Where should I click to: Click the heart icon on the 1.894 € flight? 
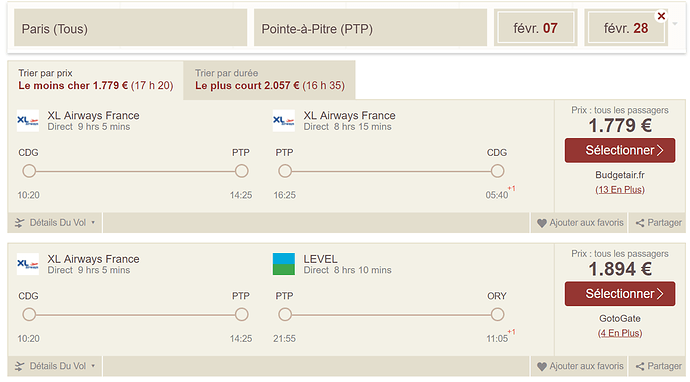click(x=542, y=367)
